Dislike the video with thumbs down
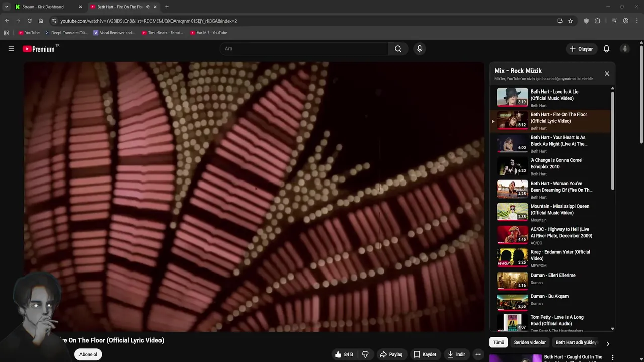The width and height of the screenshot is (644, 362). (x=365, y=354)
